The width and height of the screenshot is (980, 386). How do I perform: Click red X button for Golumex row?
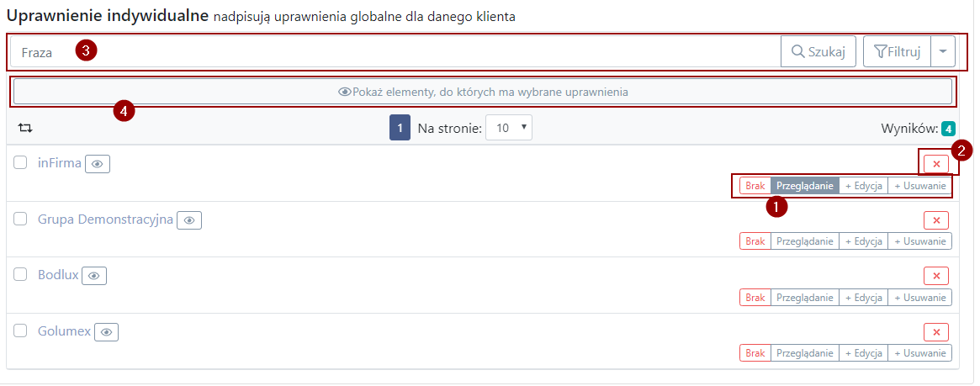coord(936,331)
